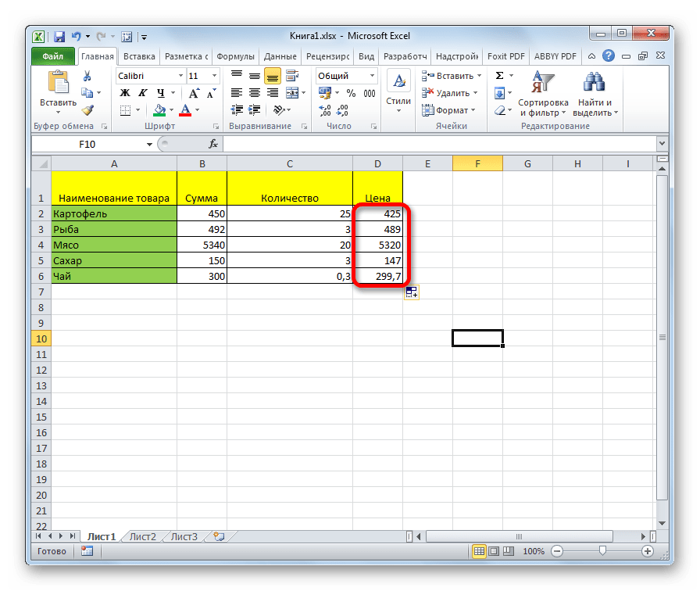
Task: Click the Save icon in quick access toolbar
Action: (x=59, y=37)
